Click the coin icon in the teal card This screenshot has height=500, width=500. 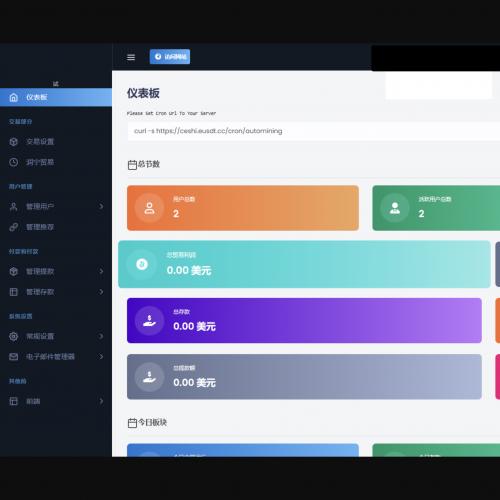coord(142,264)
